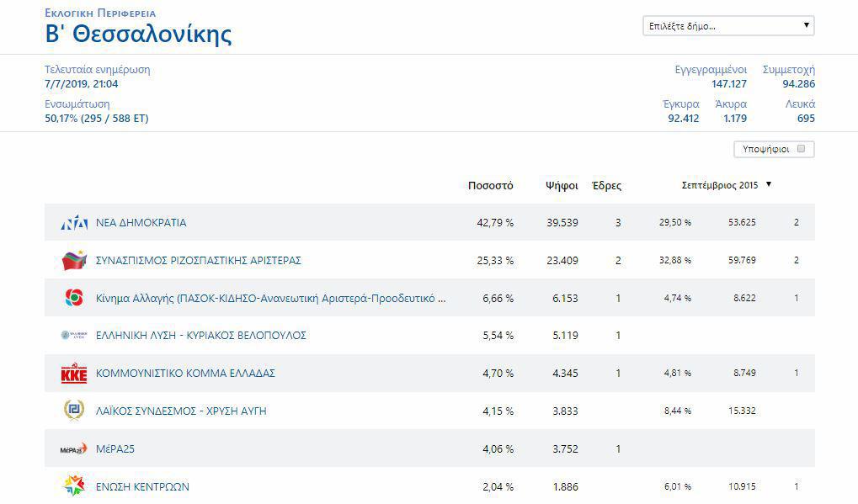Click the ΣΥΡΙΖΑ party flag logo
This screenshot has height=504, width=858.
click(x=74, y=260)
